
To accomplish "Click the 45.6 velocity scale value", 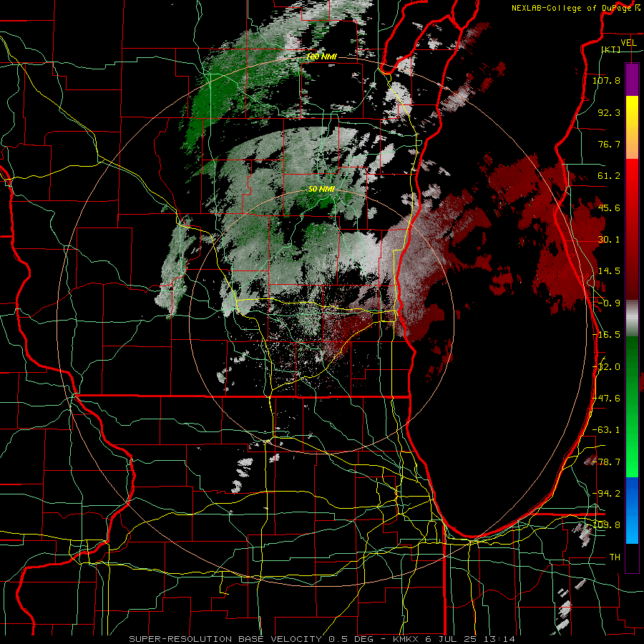I will tap(609, 208).
